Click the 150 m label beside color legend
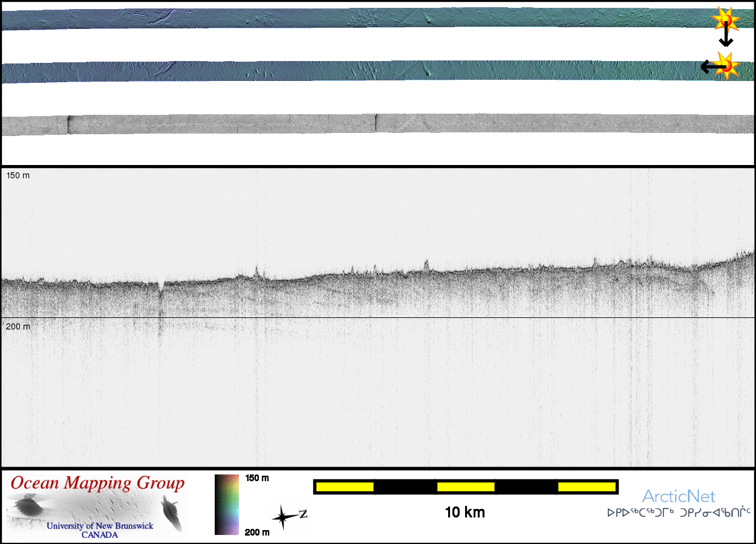This screenshot has width=756, height=544. pyautogui.click(x=257, y=478)
